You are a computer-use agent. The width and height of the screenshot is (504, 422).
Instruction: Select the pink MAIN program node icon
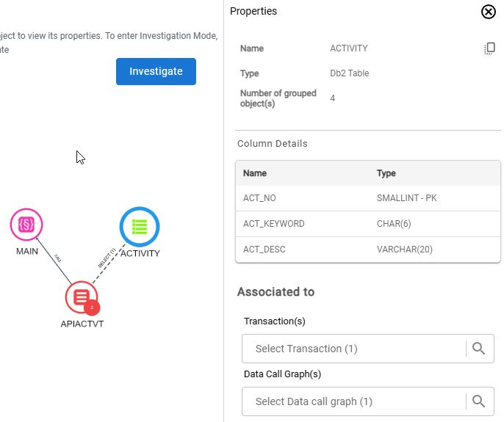click(27, 225)
